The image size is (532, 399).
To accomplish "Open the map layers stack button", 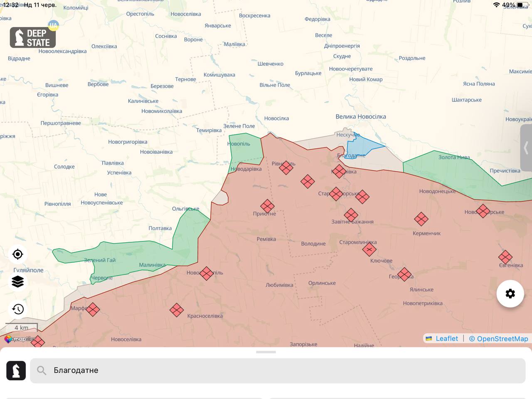I will 17,282.
